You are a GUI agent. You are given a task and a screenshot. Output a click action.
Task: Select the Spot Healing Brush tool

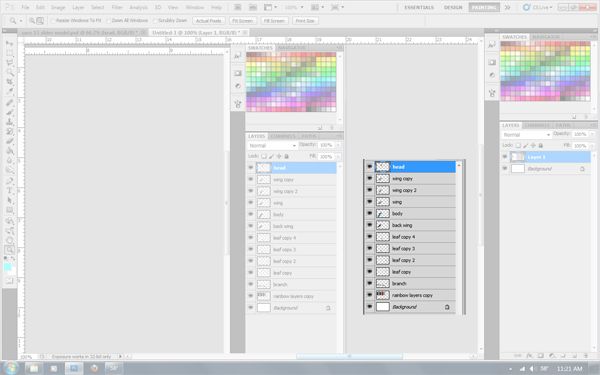(x=9, y=103)
